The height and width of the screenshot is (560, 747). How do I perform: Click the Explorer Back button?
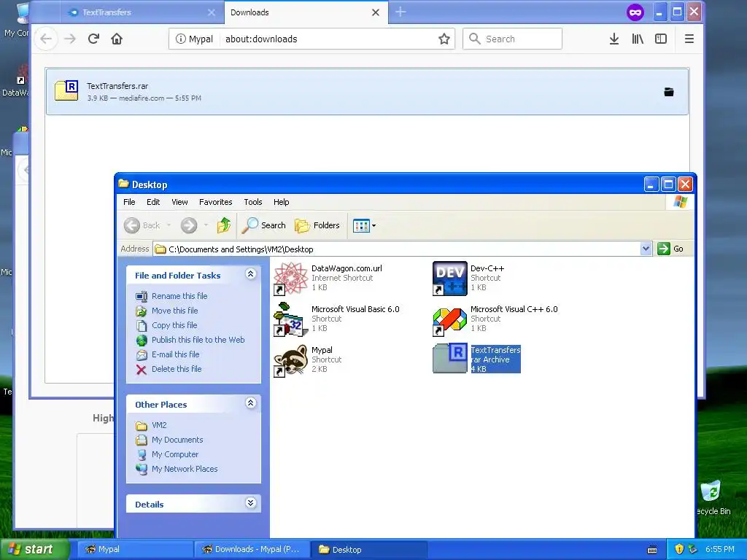(142, 225)
